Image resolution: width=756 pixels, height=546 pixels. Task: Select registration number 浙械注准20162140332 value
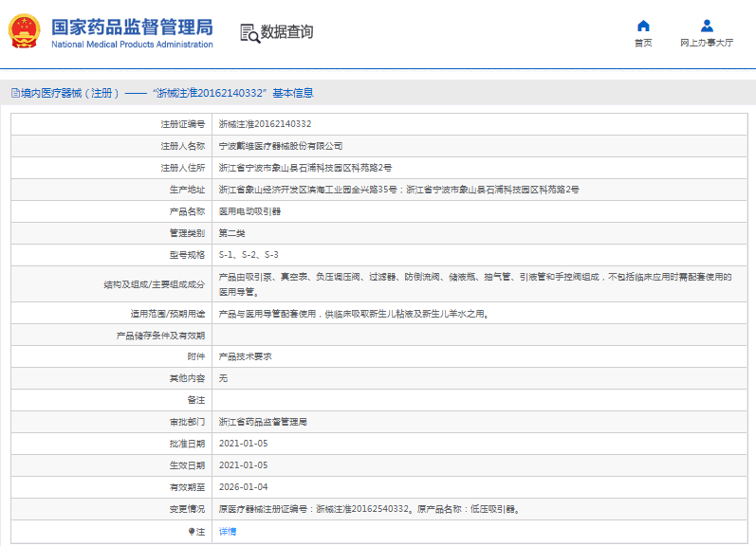click(266, 124)
